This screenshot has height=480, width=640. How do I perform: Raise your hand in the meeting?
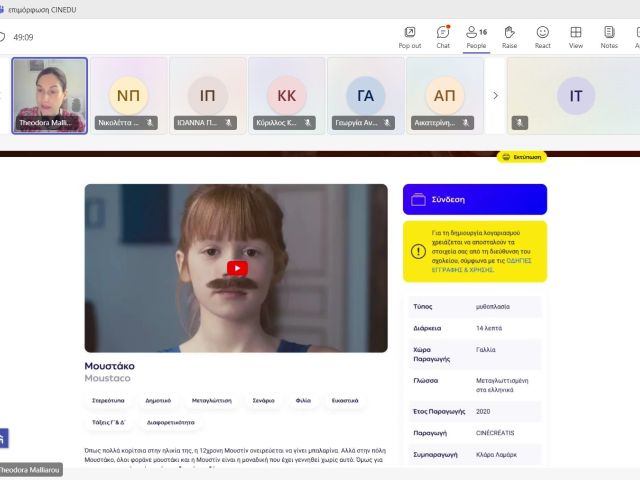(509, 37)
